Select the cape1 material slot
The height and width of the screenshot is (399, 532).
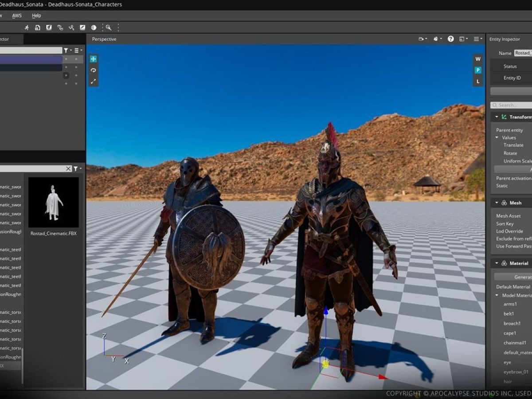[510, 333]
